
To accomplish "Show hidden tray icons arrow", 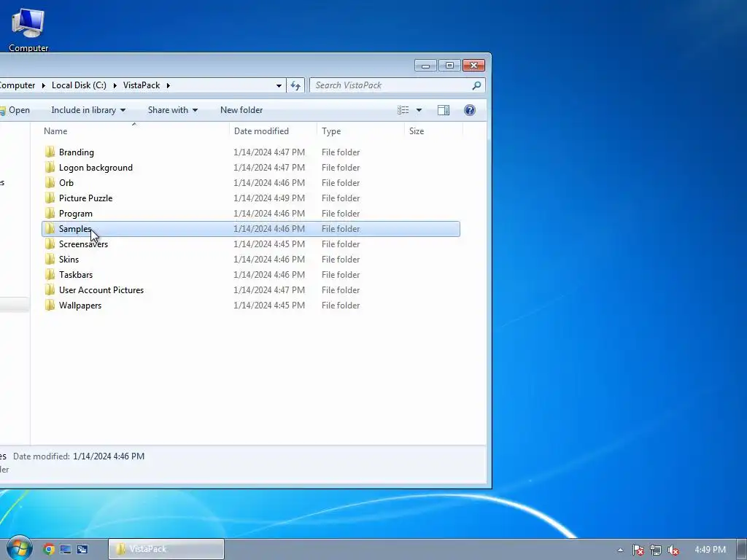I will click(620, 550).
